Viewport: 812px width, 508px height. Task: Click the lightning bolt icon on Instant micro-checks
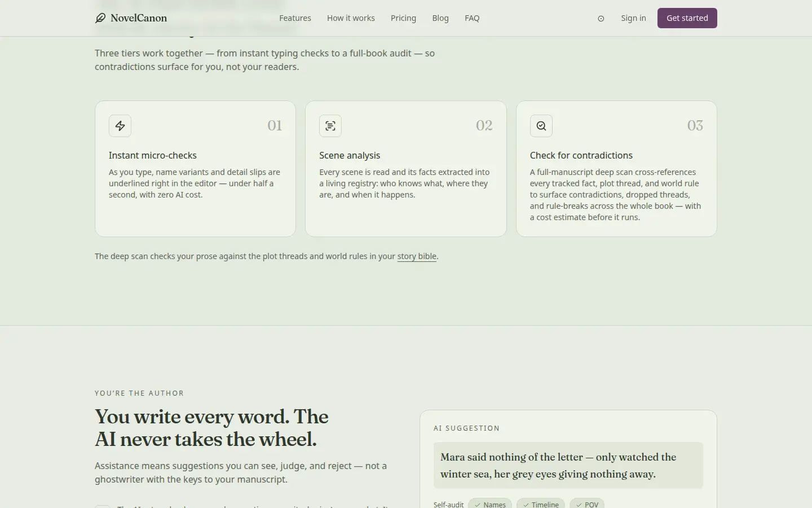pyautogui.click(x=120, y=126)
